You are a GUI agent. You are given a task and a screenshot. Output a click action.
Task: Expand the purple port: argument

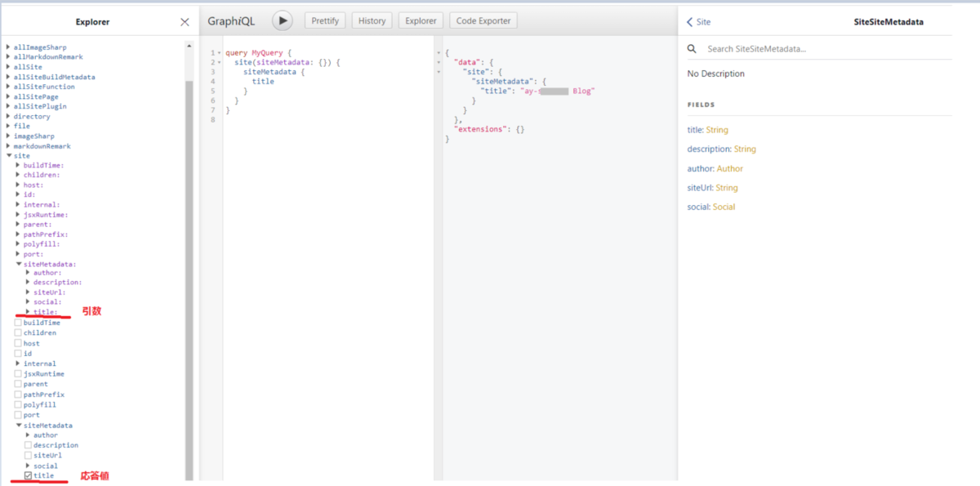pos(18,254)
